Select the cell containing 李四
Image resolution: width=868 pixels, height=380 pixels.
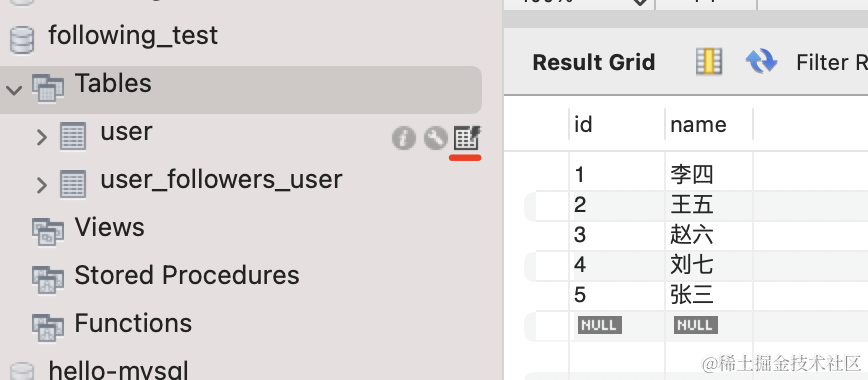tap(709, 175)
